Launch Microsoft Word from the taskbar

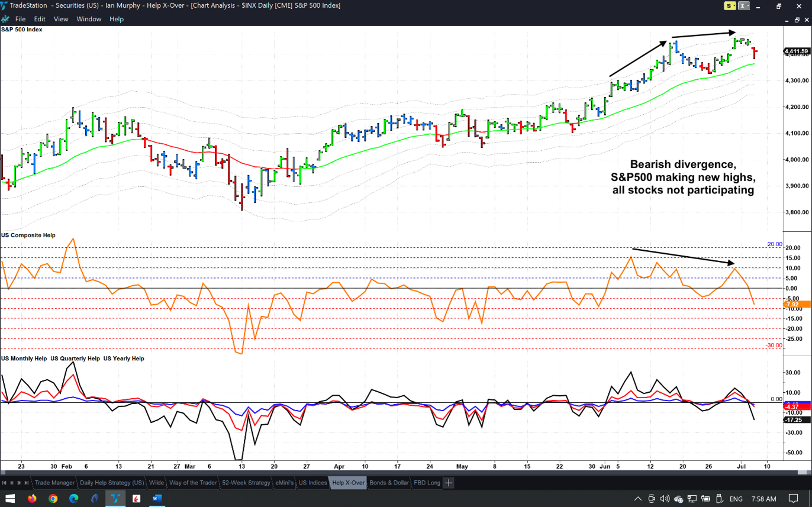157,499
